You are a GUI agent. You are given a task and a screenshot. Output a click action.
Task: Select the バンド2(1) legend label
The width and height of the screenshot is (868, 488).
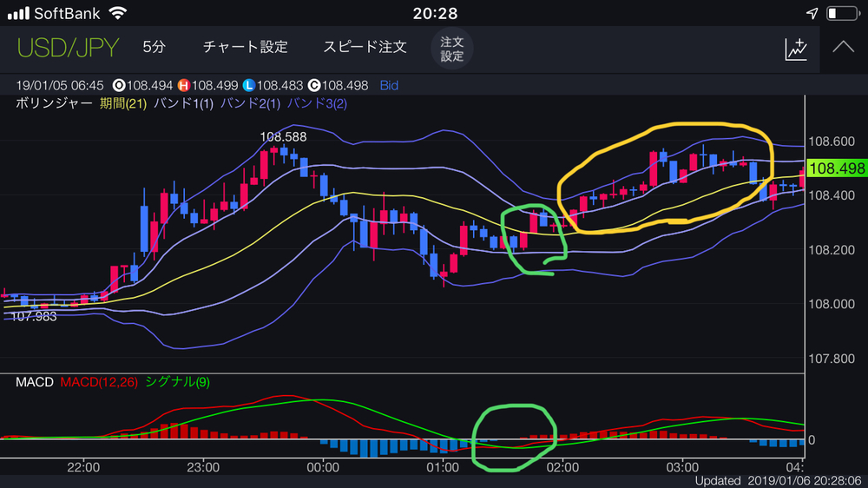coord(250,103)
